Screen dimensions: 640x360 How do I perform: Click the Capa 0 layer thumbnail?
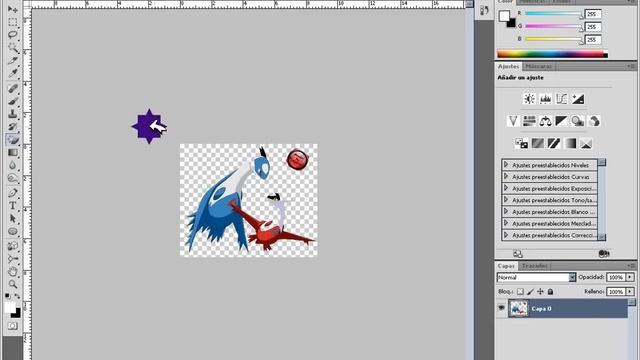[x=518, y=309]
